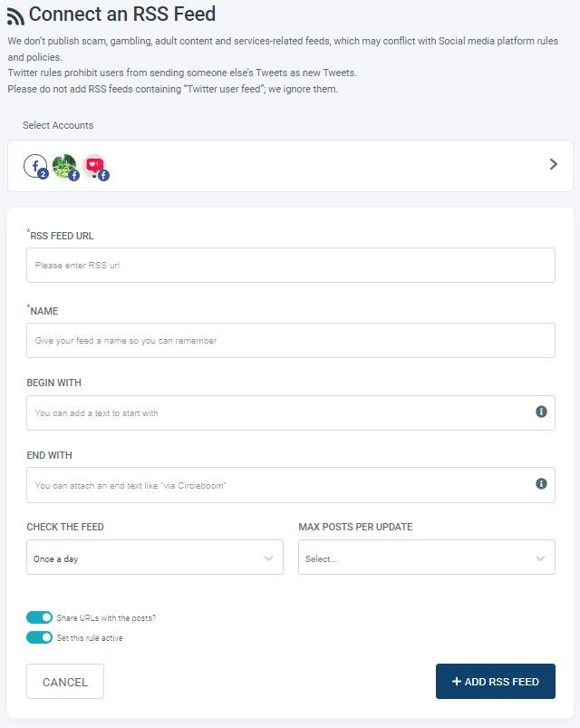Click the notification count badge on the avatar
This screenshot has width=580, height=728.
[x=43, y=173]
